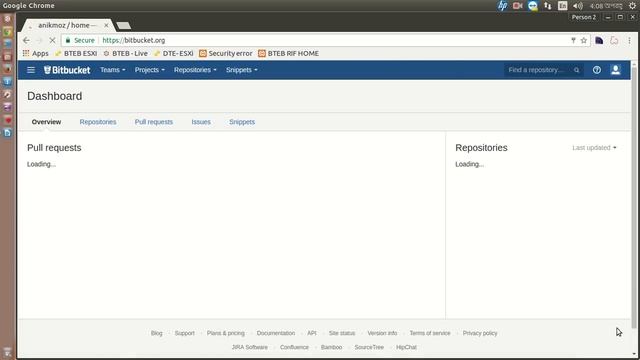This screenshot has width=640, height=360.
Task: Expand the Repositories dropdown menu
Action: pos(195,70)
